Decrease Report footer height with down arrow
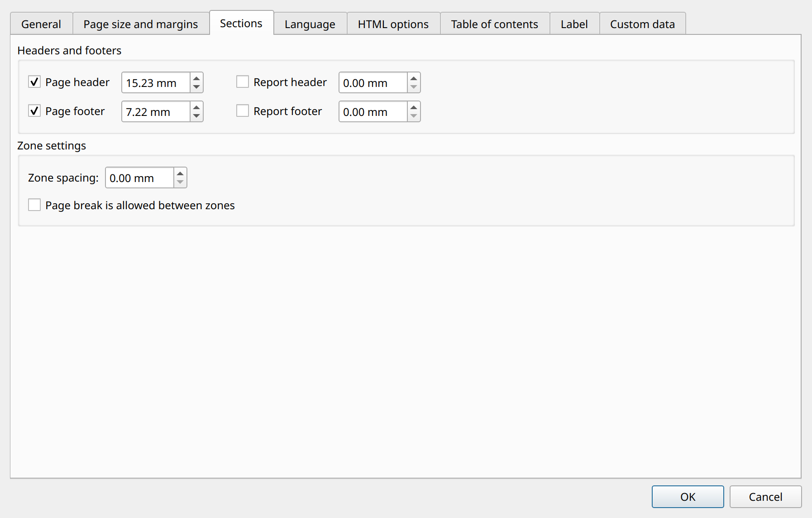 (x=414, y=116)
